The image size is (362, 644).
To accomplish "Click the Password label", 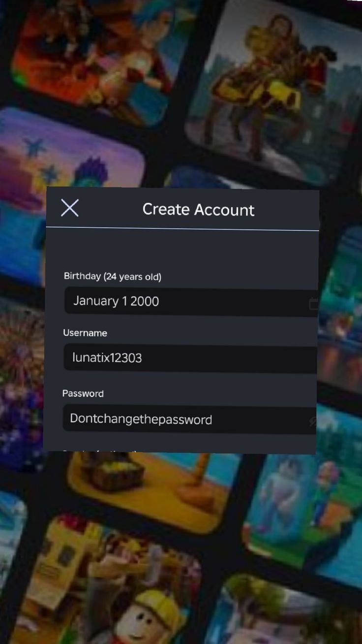I will 83,393.
